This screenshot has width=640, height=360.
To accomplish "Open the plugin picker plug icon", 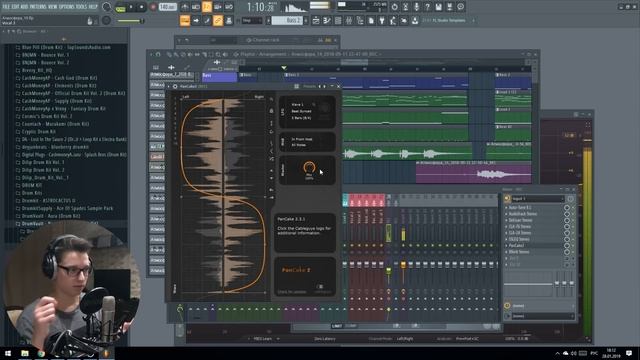I will [382, 20].
